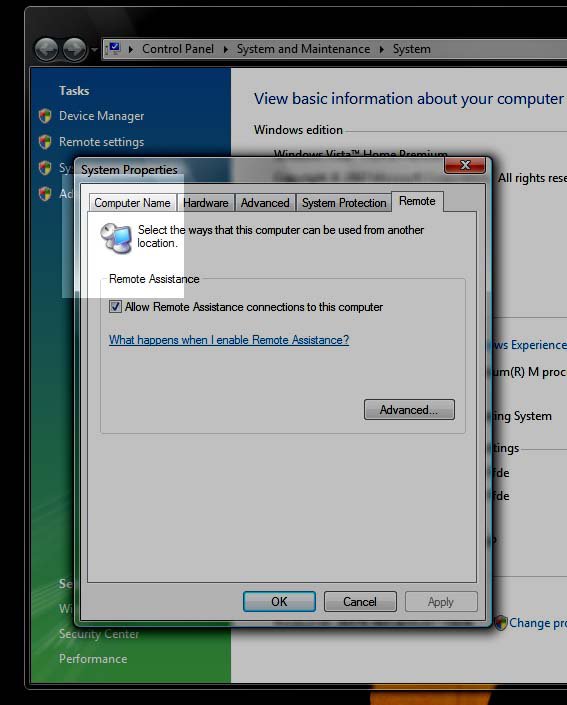Click the Back navigation arrow button

tap(46, 49)
